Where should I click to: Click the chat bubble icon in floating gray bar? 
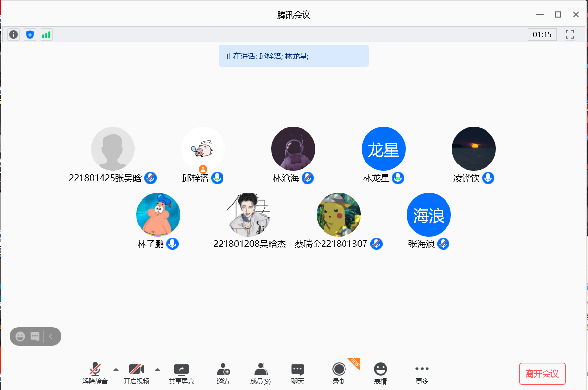pos(35,336)
